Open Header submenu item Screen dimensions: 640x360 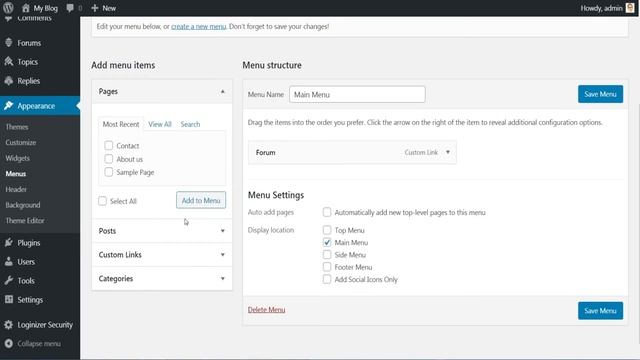[16, 189]
